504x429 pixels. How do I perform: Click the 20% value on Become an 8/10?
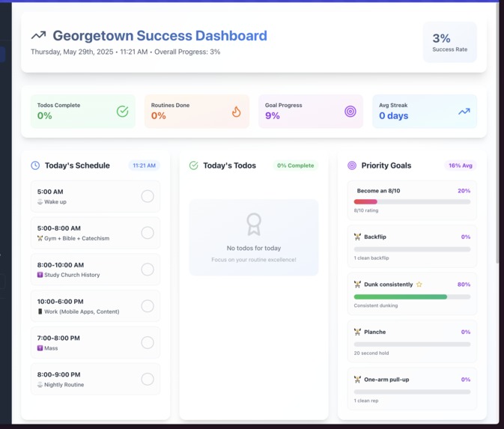464,191
